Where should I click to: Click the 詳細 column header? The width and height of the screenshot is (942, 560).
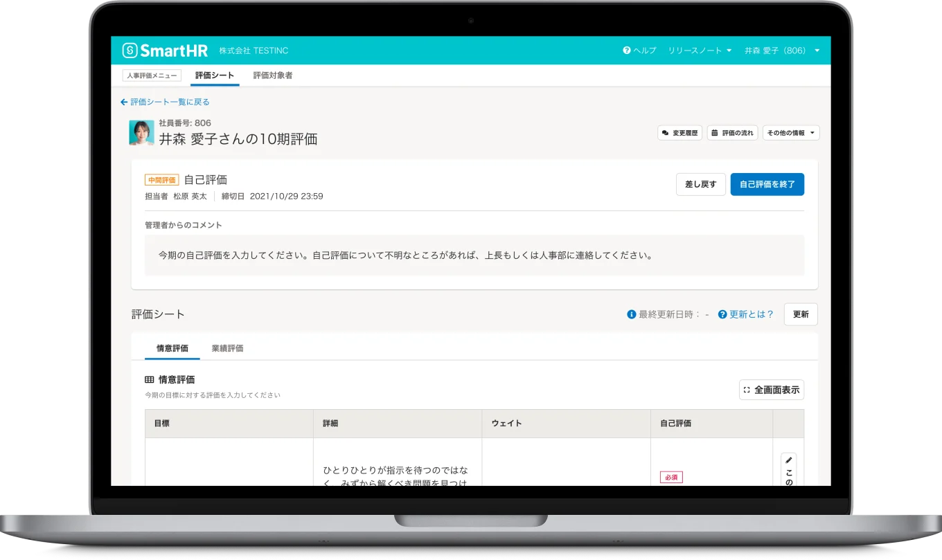(x=398, y=424)
